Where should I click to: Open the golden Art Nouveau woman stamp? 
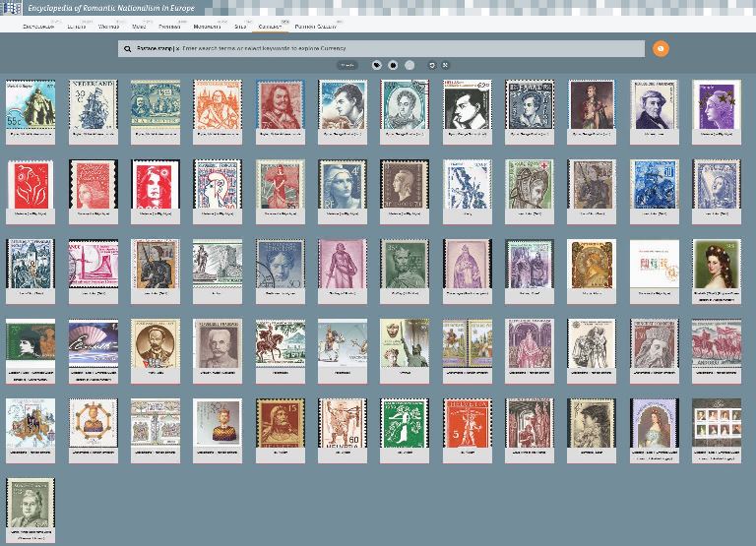[592, 264]
